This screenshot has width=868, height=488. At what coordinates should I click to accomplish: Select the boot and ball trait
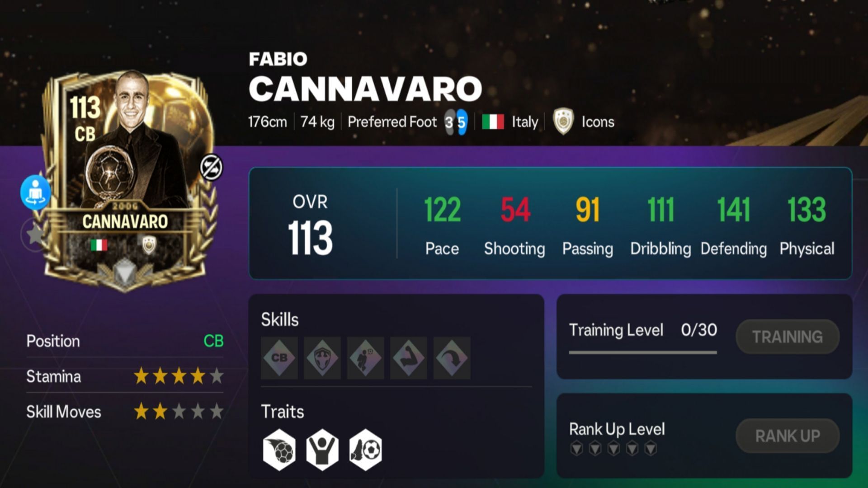365,450
